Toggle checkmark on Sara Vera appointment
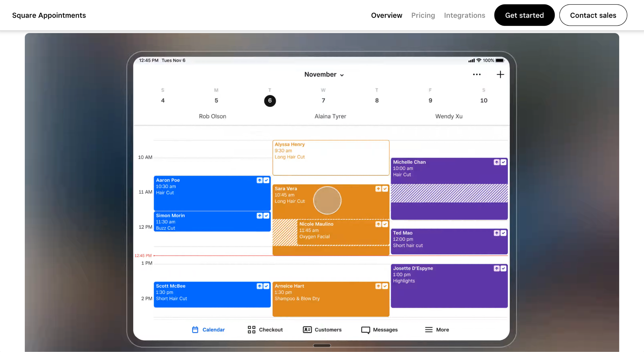 click(x=385, y=189)
